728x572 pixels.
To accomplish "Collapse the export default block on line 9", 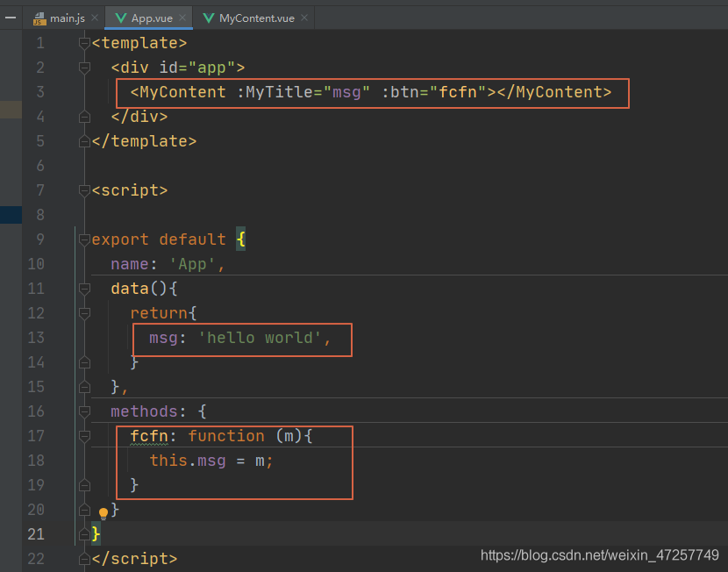I will pos(84,240).
